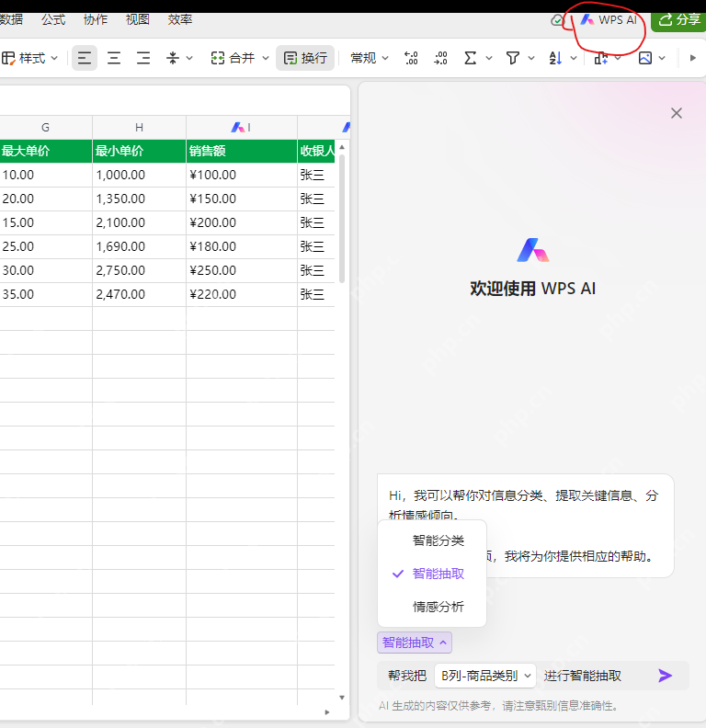
Task: Click the vertical scrollbar thumb
Action: coord(342,218)
